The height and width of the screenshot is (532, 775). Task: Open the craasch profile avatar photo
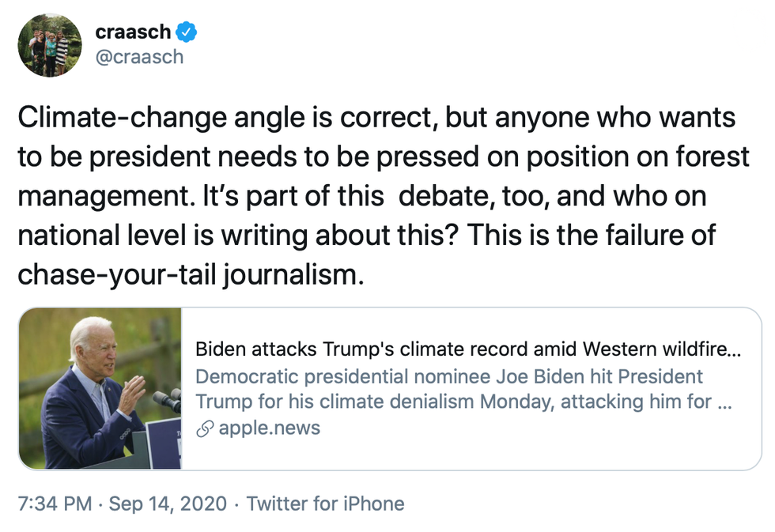click(49, 45)
